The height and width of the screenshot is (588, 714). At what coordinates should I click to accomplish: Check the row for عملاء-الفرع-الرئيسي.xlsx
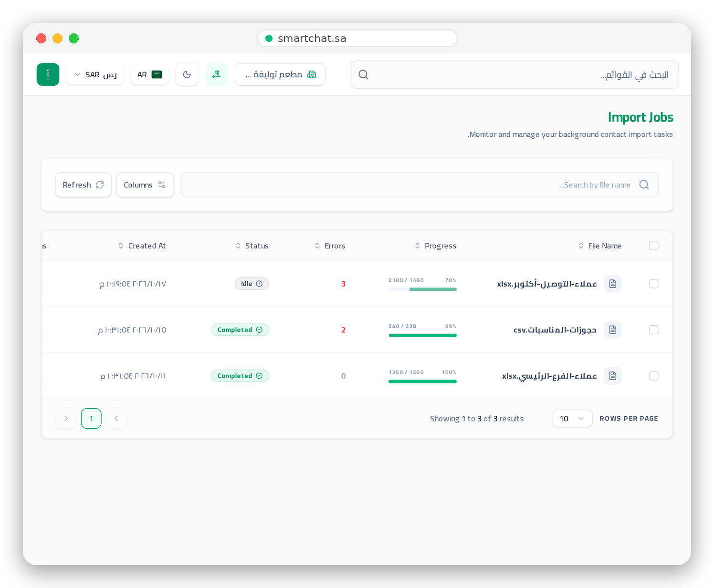[x=654, y=376]
